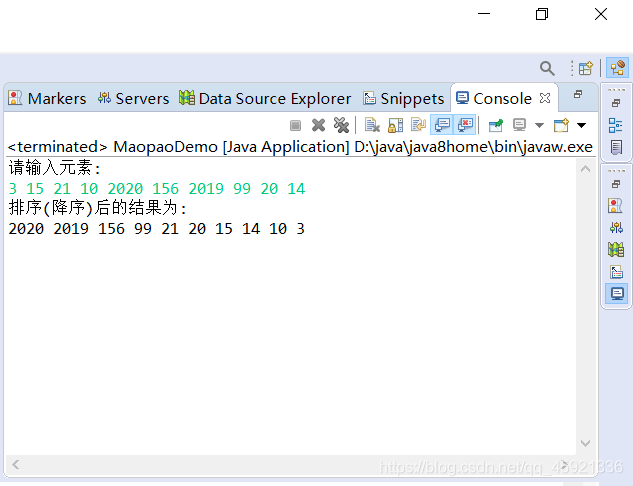Open Data Source Explorer icon in right sidebar

pyautogui.click(x=616, y=249)
